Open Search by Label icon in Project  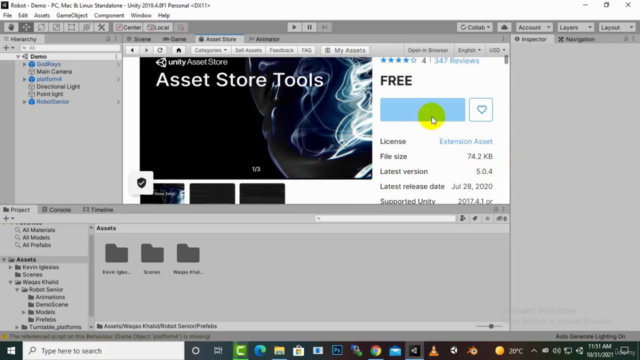point(475,219)
